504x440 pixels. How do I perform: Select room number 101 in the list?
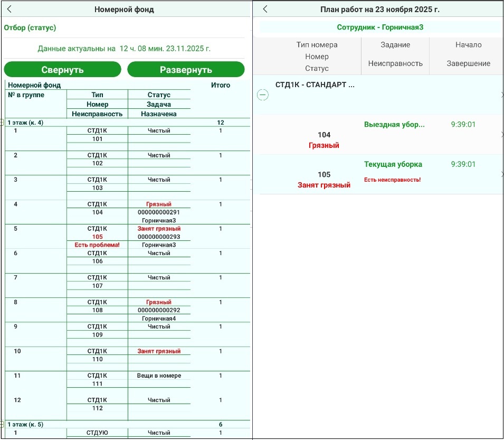point(97,139)
